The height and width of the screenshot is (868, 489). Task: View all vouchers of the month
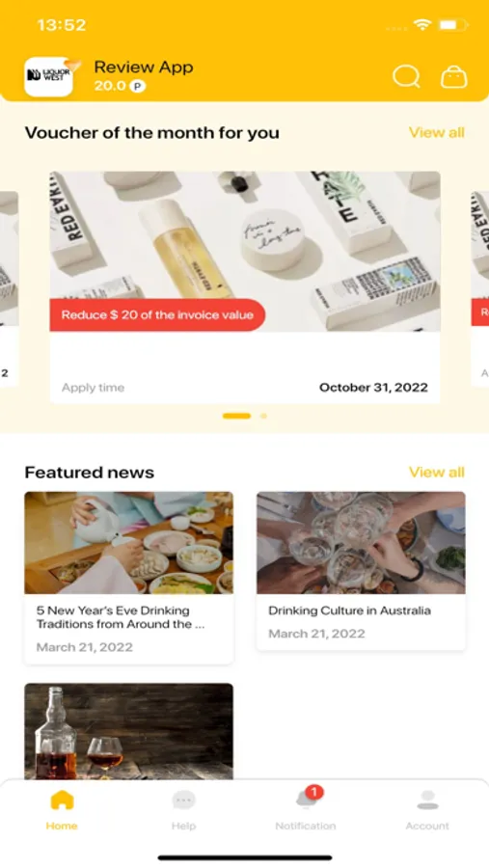pos(436,132)
